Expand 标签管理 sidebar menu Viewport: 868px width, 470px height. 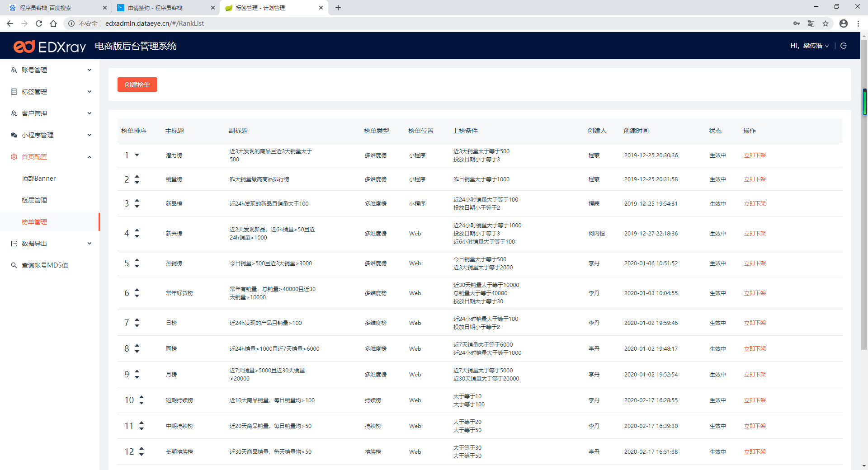pyautogui.click(x=50, y=92)
